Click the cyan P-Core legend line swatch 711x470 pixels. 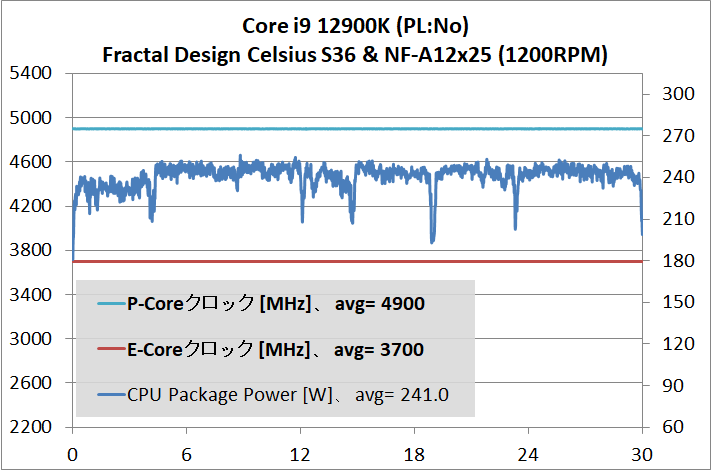tap(111, 303)
